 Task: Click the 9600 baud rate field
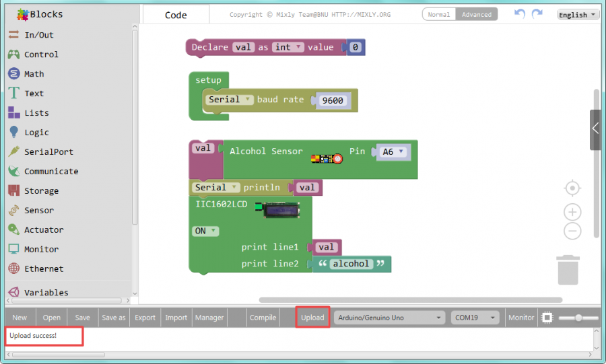click(333, 100)
